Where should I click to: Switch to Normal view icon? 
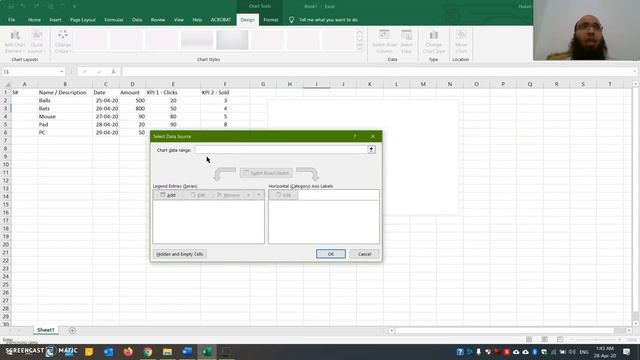point(529,339)
